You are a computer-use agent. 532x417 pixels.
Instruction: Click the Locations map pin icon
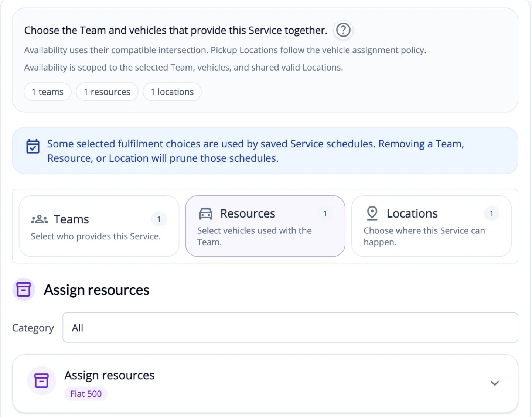point(372,213)
